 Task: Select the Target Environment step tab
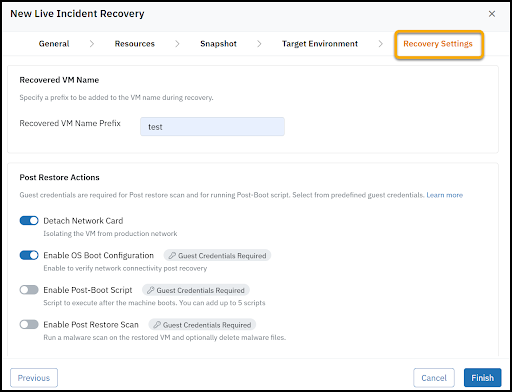coord(320,44)
